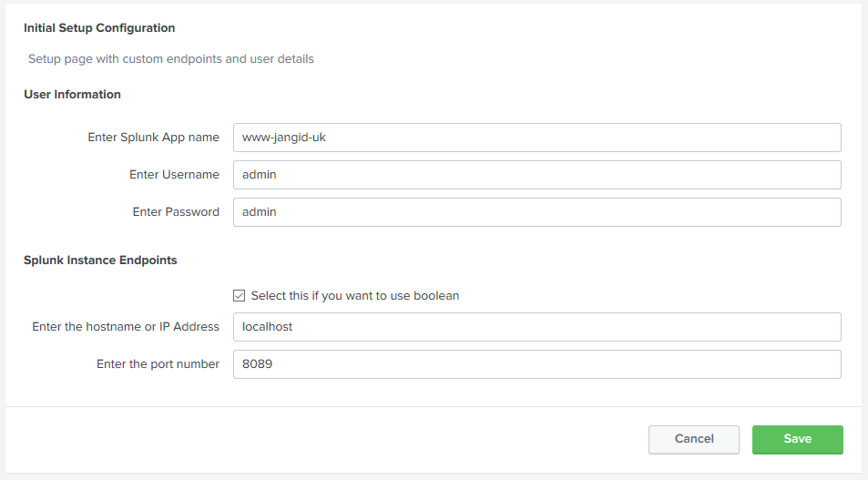
Task: Click the hostname or IP Address field
Action: click(x=537, y=327)
